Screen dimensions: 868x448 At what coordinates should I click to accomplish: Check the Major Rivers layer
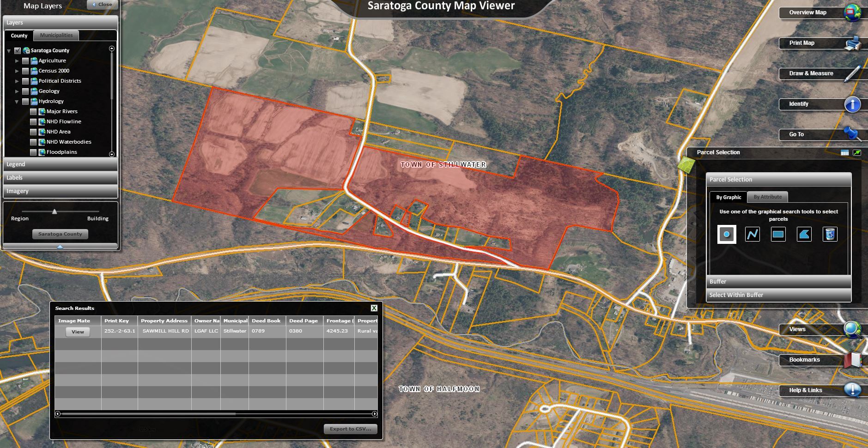click(33, 111)
